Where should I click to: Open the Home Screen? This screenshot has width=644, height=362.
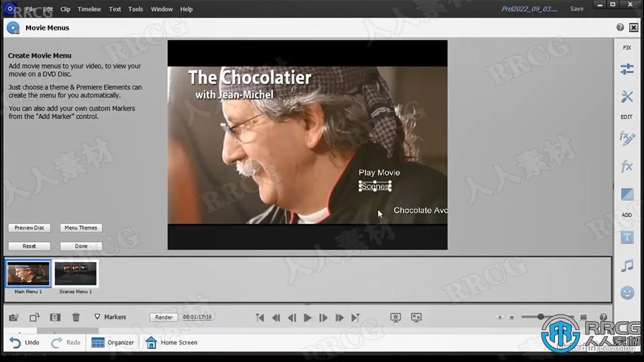pos(171,342)
